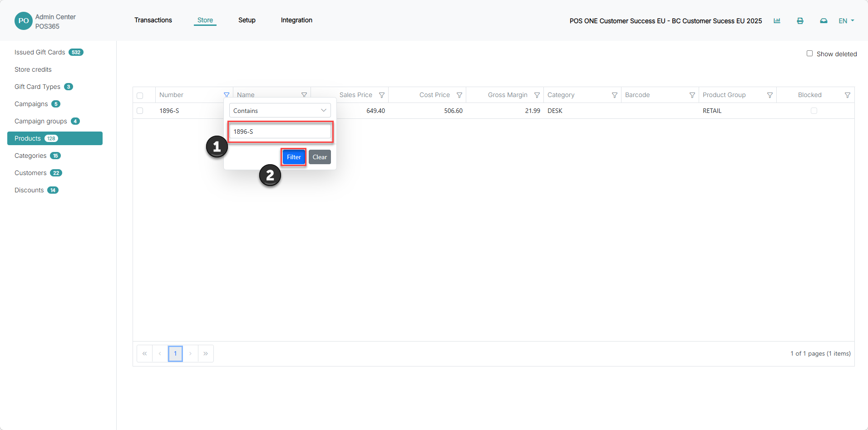Tick the select-all checkbox in table header
This screenshot has height=430, width=868.
tap(140, 96)
